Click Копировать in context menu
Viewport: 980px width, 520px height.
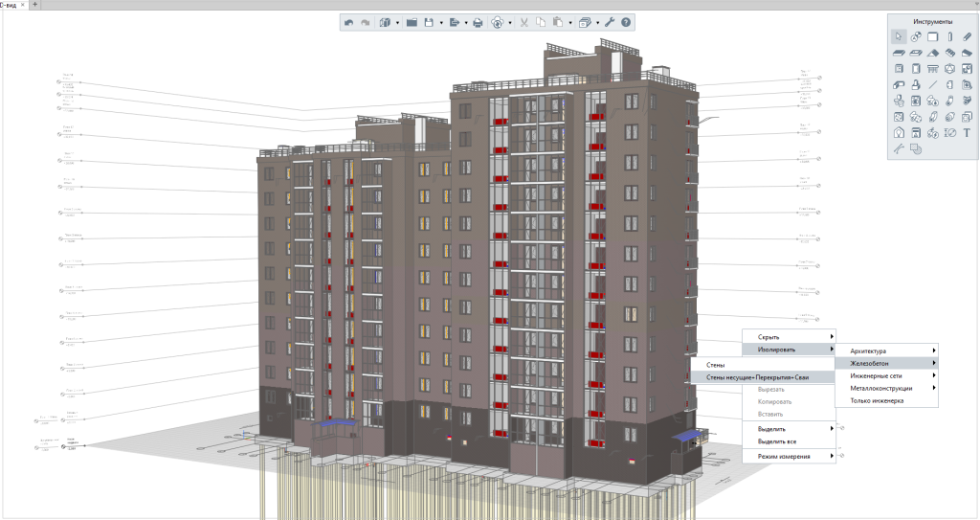pos(789,402)
